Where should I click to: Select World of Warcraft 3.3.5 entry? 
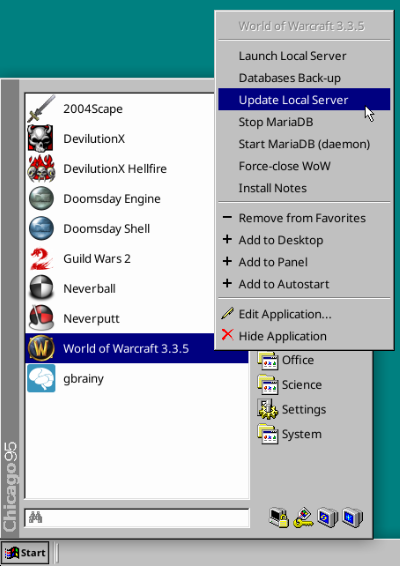click(x=137, y=348)
